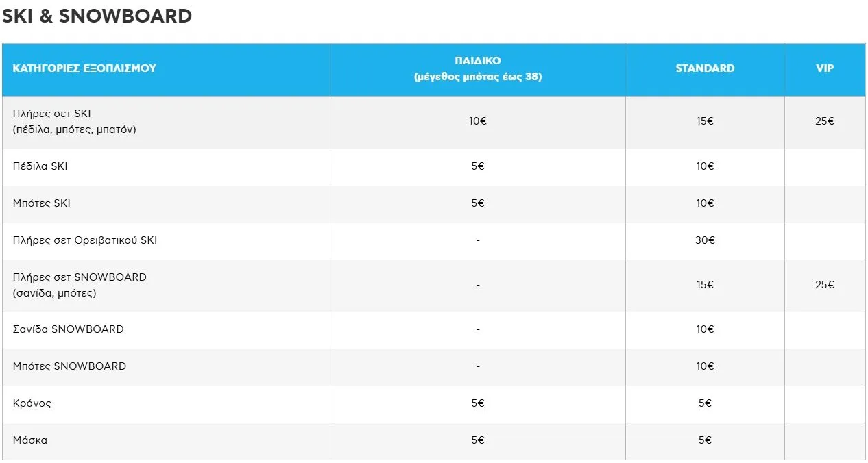
Task: Click the 5€ standard price for Μάσκα
Action: pos(705,440)
